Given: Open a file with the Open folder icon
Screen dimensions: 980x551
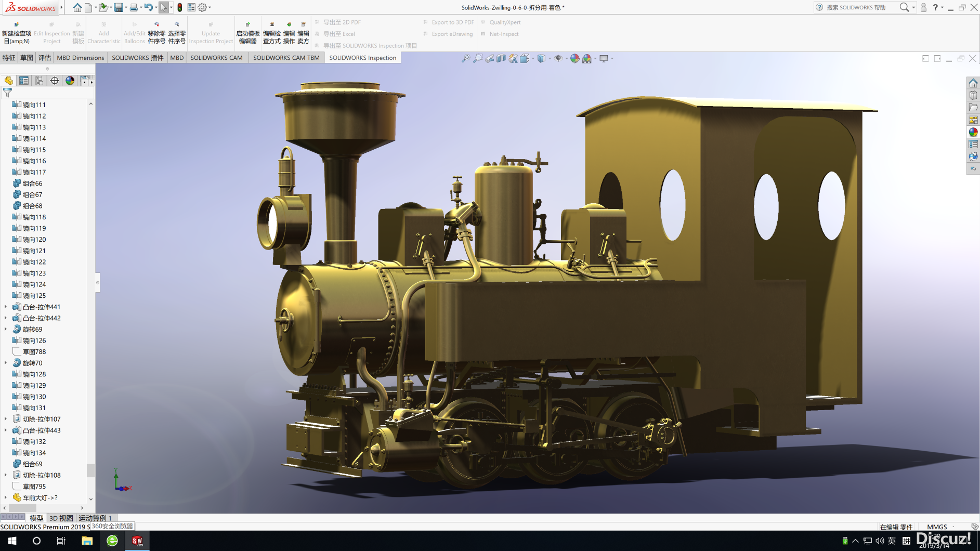Looking at the screenshot, I should [103, 7].
